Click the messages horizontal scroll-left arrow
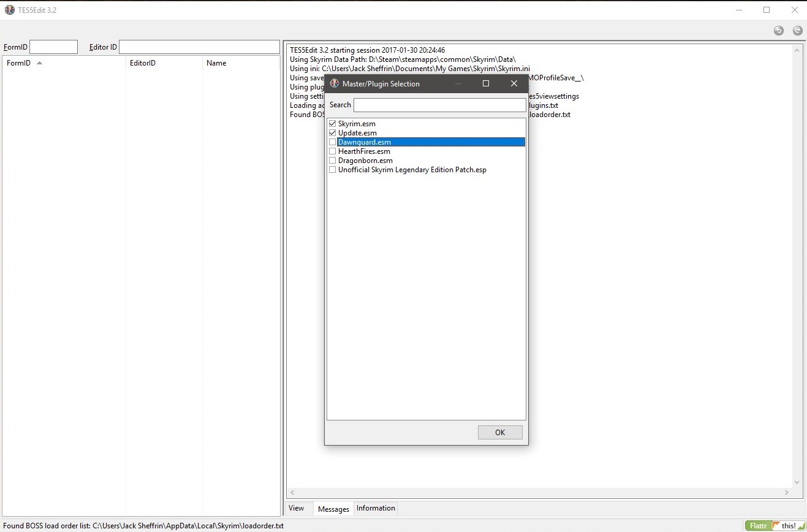The height and width of the screenshot is (532, 807). point(292,492)
